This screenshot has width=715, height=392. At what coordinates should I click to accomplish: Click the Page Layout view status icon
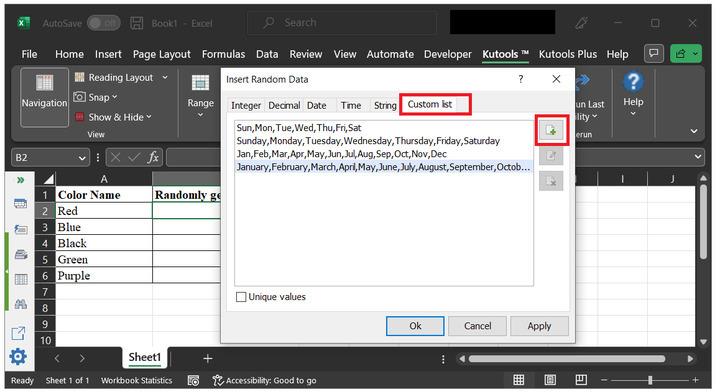[x=550, y=380]
